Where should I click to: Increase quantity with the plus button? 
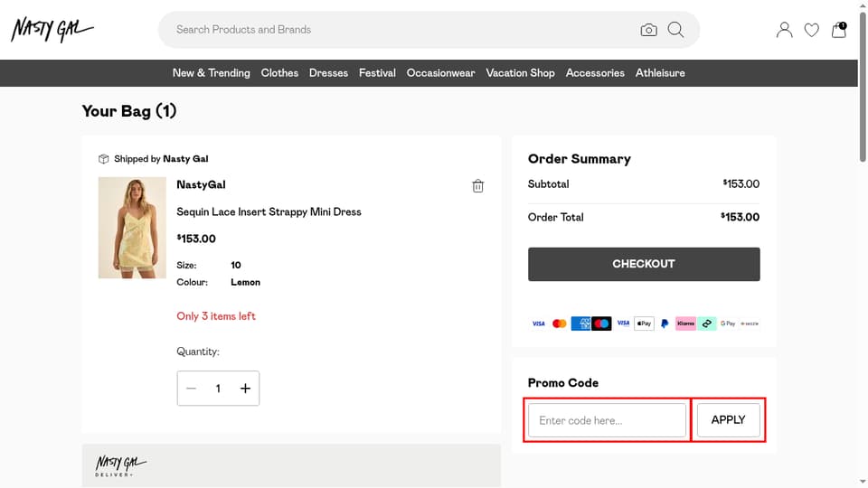click(245, 389)
